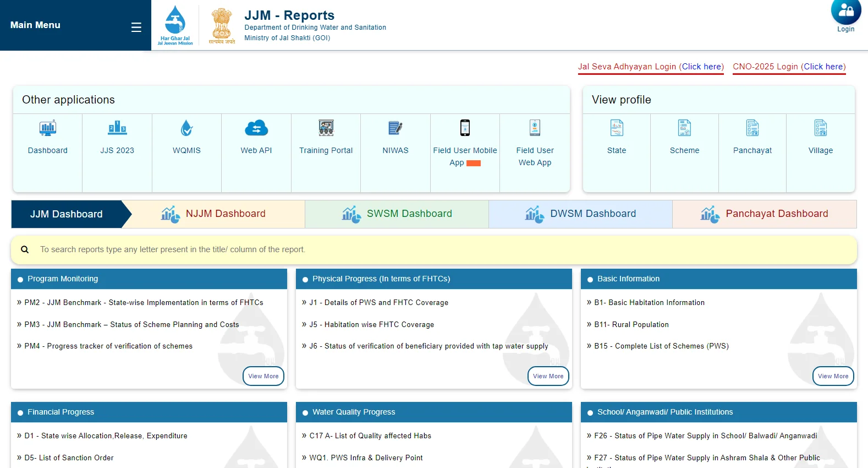868x468 pixels.
Task: View State profile icon
Action: [617, 128]
